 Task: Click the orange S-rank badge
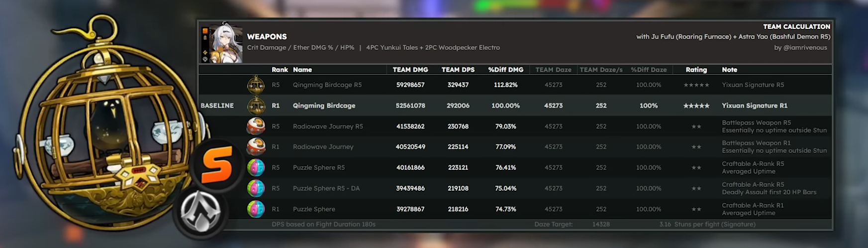217,165
